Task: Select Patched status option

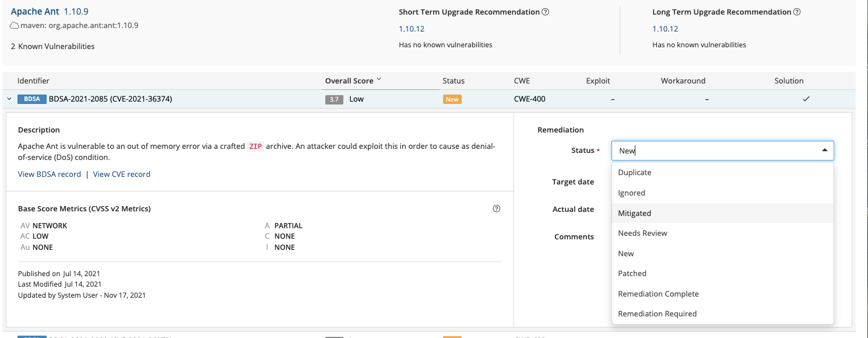Action: tap(723, 273)
